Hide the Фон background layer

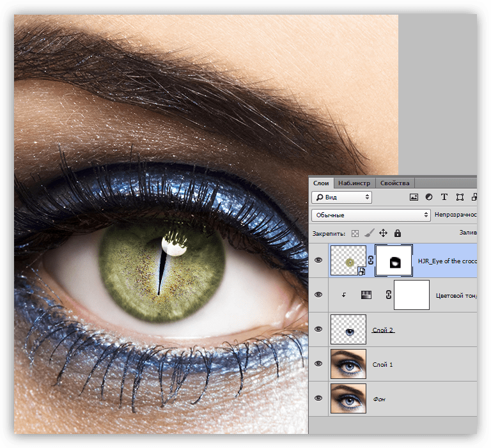click(318, 398)
